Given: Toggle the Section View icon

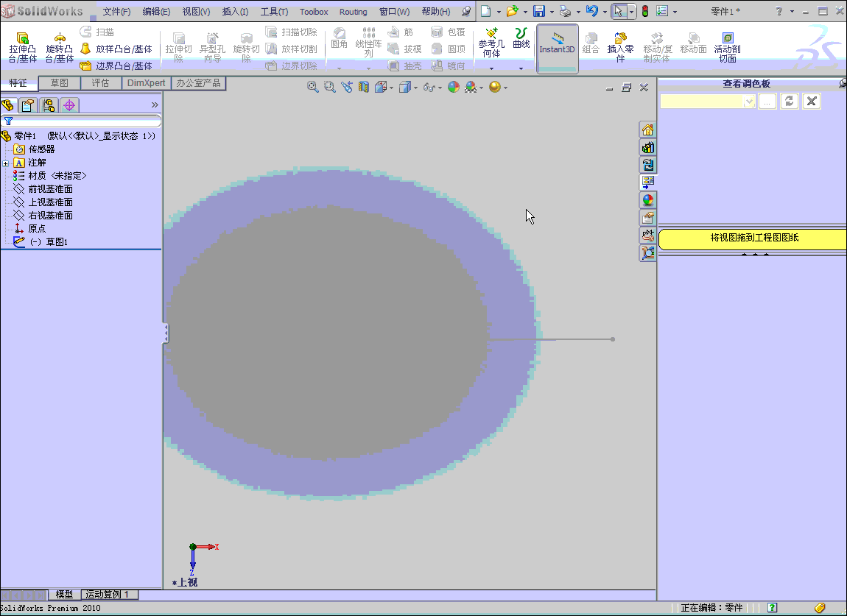Looking at the screenshot, I should [x=364, y=87].
